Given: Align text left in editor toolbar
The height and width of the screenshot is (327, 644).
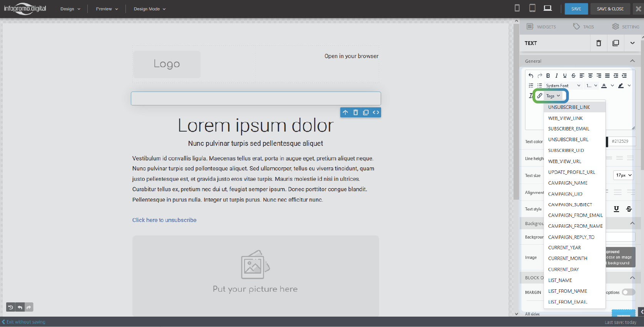Looking at the screenshot, I should click(582, 75).
